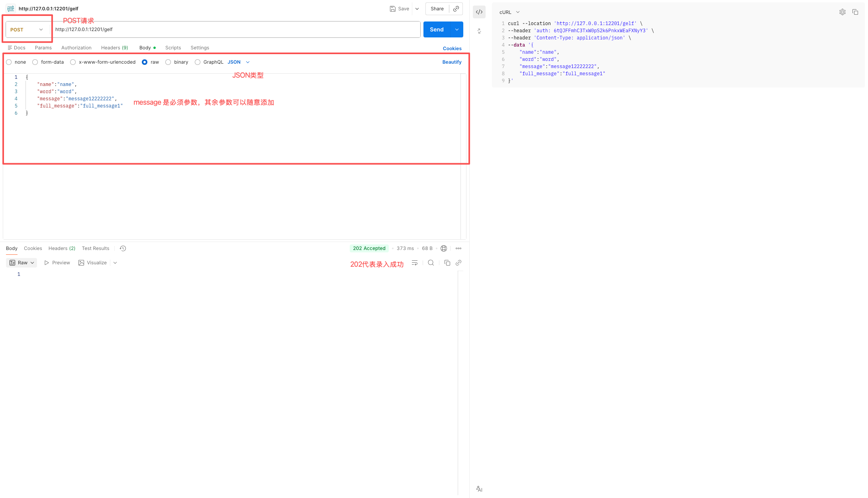The height and width of the screenshot is (498, 868).
Task: Expand the JSON format dropdown
Action: tap(239, 62)
